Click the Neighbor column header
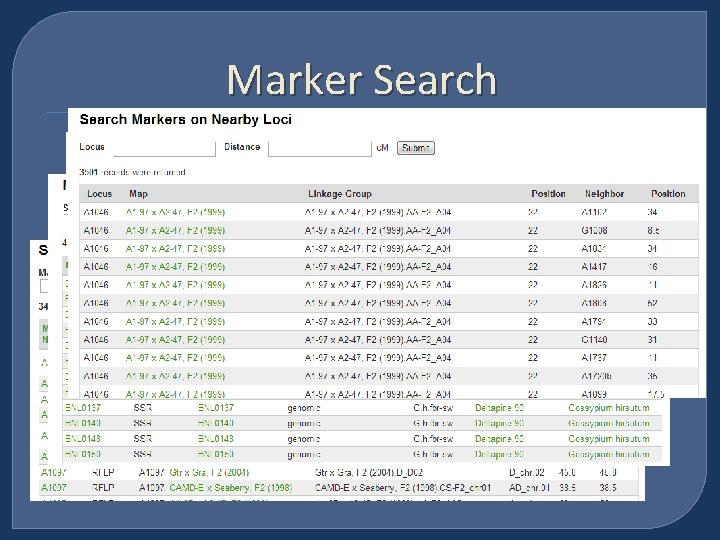Screen dimensions: 720x540 (604, 194)
